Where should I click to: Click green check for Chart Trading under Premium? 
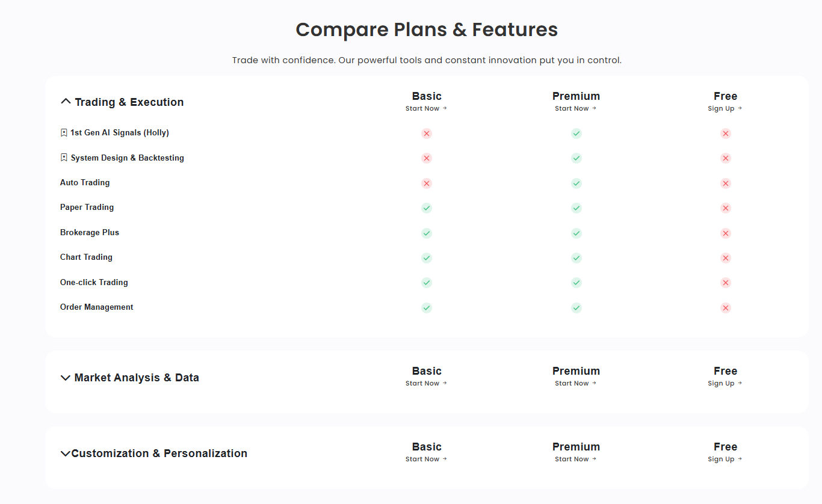pyautogui.click(x=576, y=258)
